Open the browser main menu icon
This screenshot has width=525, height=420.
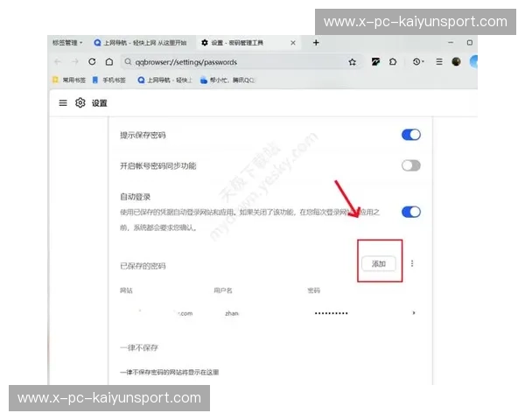pos(439,61)
